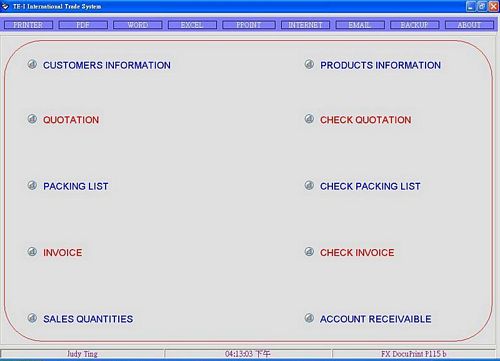Click the clock time in status bar

pos(248,354)
